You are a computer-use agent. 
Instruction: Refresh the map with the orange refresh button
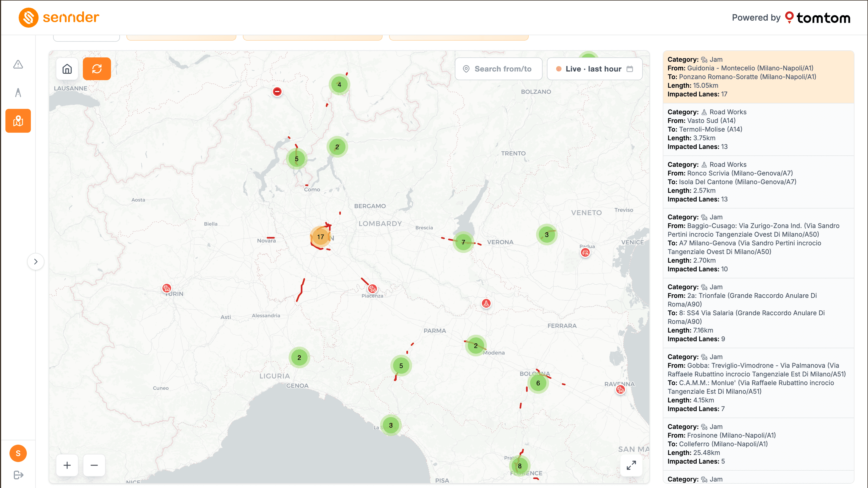point(97,69)
